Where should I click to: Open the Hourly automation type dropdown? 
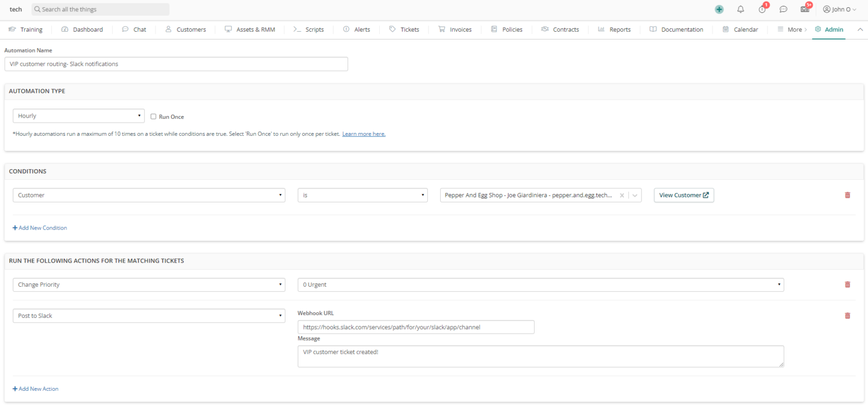[79, 116]
